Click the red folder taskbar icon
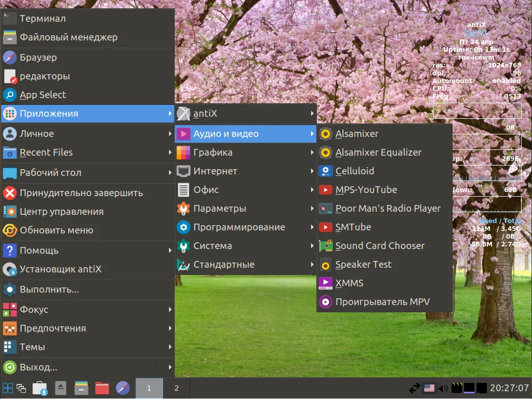The width and height of the screenshot is (532, 399). [x=102, y=388]
